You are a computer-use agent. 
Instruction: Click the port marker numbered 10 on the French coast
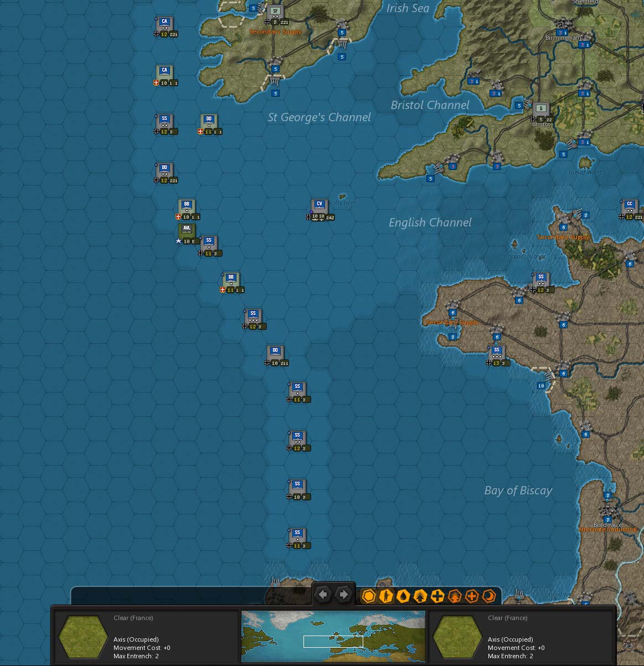pos(541,385)
